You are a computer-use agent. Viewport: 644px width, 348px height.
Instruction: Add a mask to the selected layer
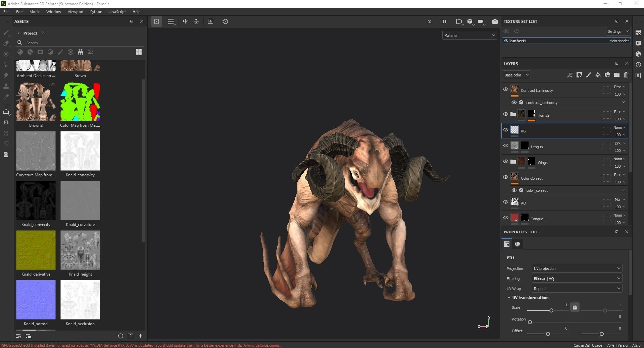[x=579, y=75]
